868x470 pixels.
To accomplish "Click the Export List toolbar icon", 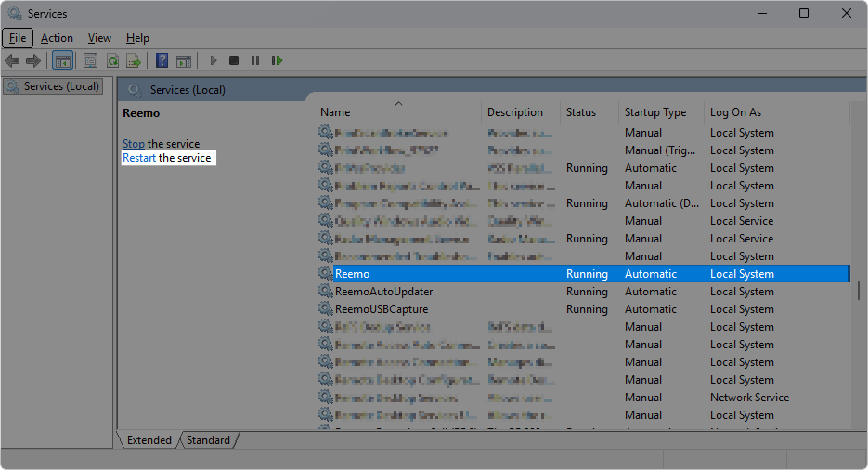I will click(134, 60).
